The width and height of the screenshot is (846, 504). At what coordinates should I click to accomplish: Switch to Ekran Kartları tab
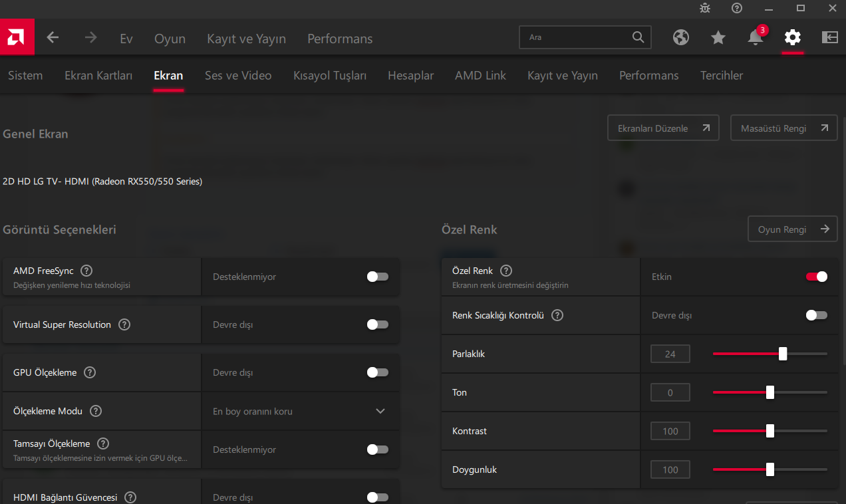point(98,75)
